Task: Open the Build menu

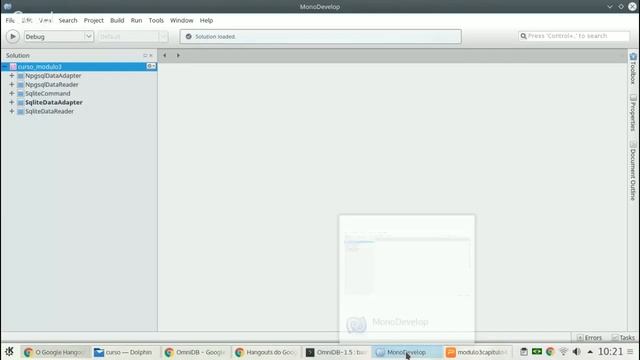Action: (117, 20)
